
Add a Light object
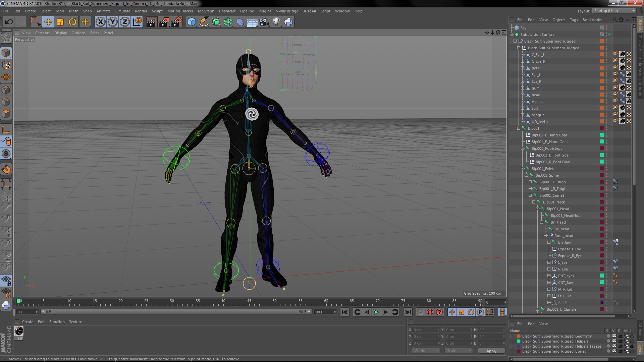click(x=276, y=22)
